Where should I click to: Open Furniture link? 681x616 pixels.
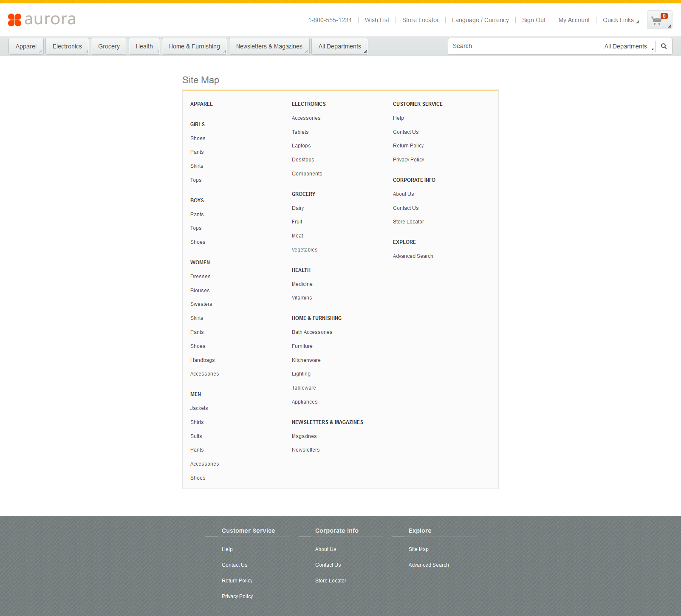tap(302, 346)
